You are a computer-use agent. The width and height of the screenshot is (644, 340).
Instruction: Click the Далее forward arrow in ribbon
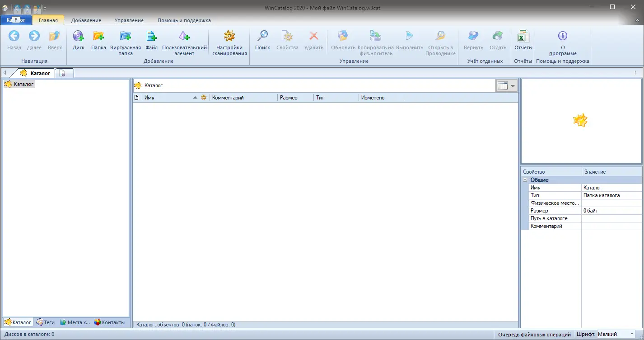point(34,40)
